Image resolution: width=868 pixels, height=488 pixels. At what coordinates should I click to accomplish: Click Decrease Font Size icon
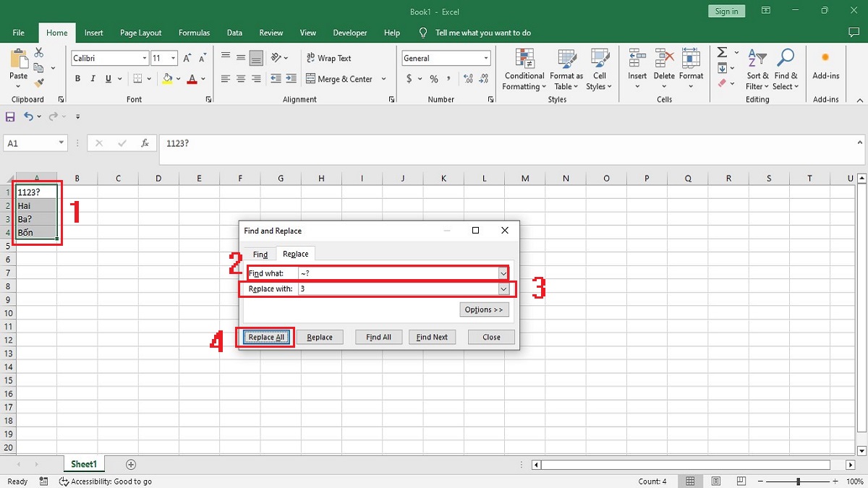tap(203, 58)
